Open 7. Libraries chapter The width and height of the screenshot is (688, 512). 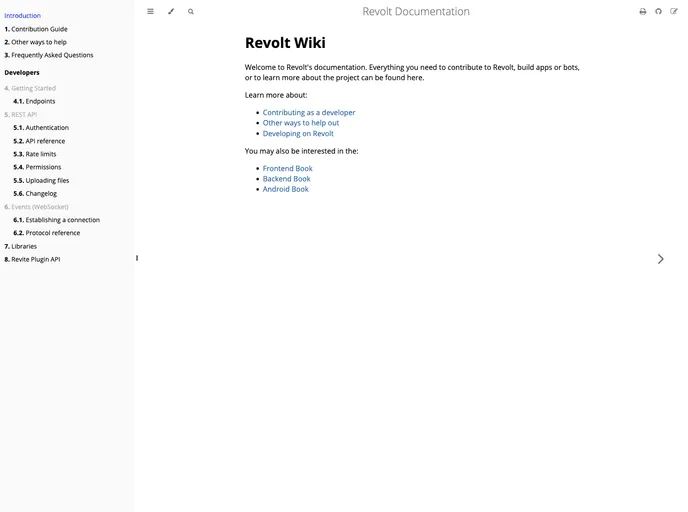[21, 246]
